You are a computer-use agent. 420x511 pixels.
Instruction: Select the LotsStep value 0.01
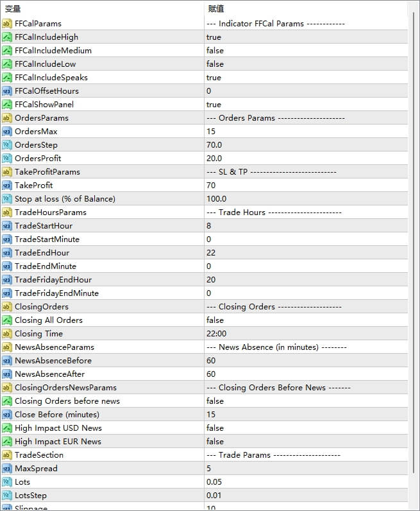214,496
